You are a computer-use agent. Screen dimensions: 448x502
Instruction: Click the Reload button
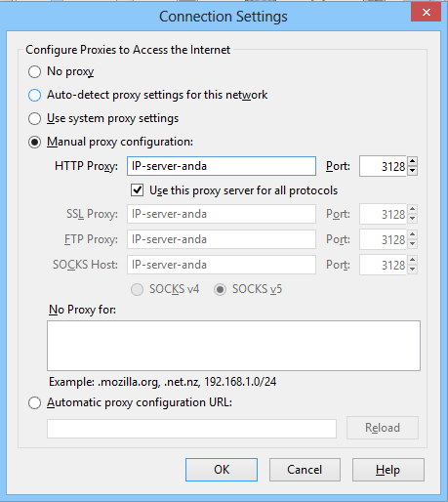pyautogui.click(x=383, y=428)
